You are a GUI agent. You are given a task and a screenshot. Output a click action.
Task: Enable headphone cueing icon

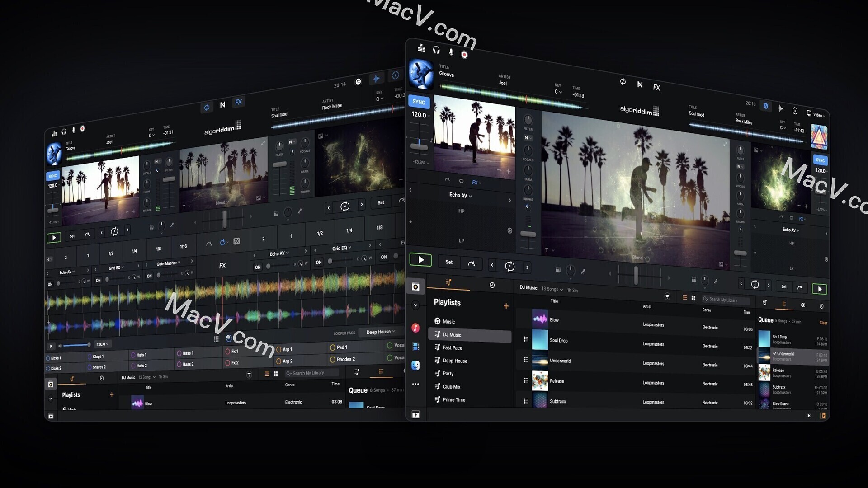click(436, 50)
